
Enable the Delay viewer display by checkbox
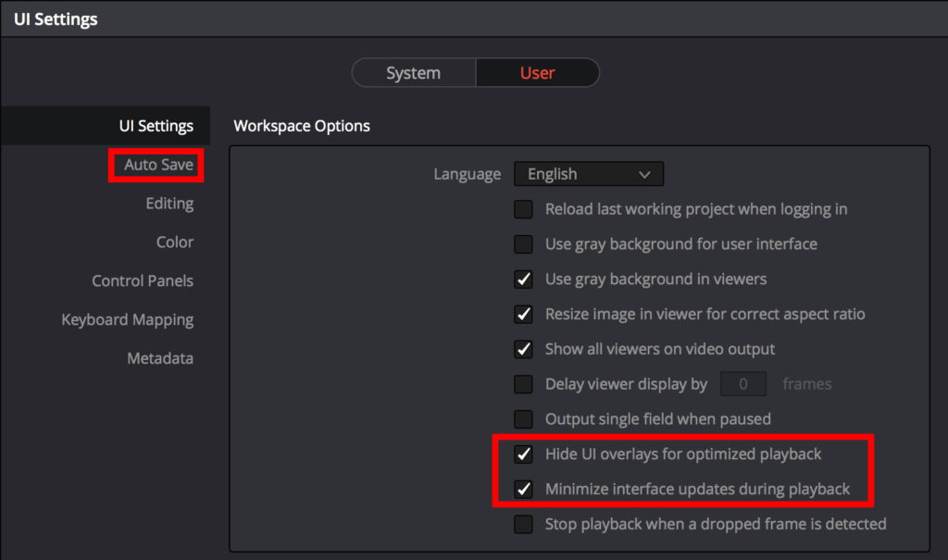524,384
